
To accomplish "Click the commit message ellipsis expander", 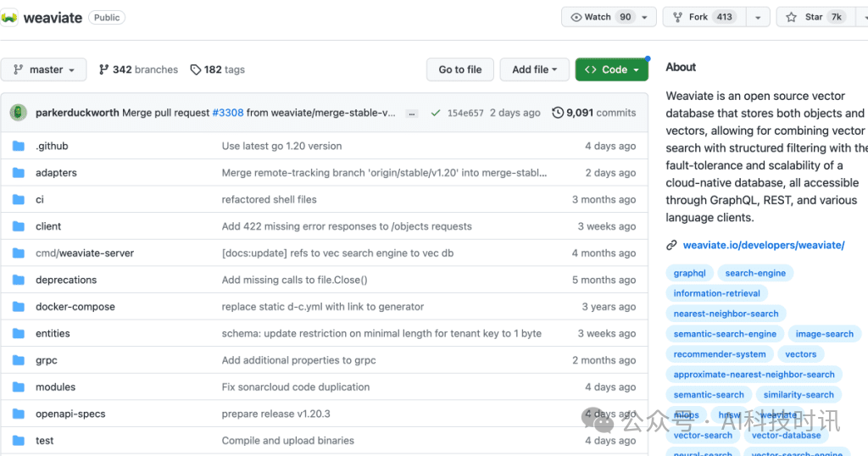I will 411,113.
